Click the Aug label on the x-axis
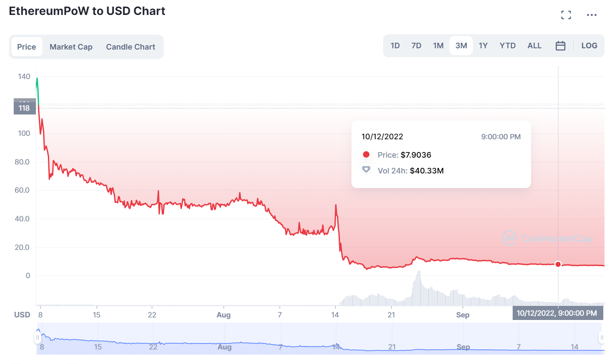The height and width of the screenshot is (364, 614). pyautogui.click(x=224, y=315)
